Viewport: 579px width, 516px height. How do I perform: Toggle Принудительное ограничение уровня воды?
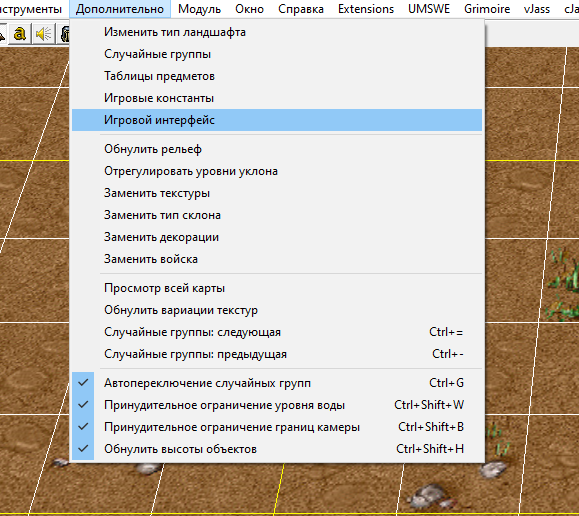click(x=277, y=405)
